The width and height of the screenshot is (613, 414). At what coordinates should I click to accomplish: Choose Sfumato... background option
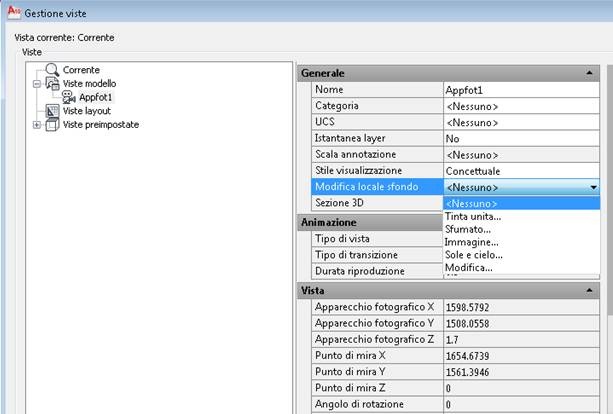tap(522, 229)
